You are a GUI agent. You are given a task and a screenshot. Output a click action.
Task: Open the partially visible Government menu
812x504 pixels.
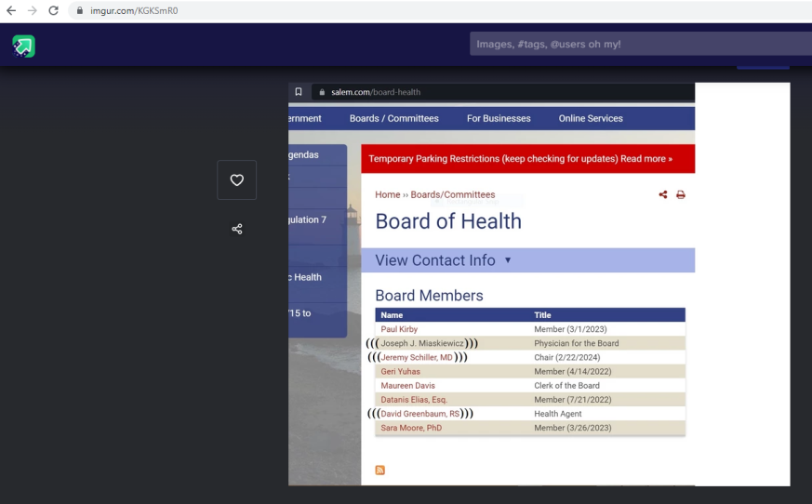click(x=305, y=118)
